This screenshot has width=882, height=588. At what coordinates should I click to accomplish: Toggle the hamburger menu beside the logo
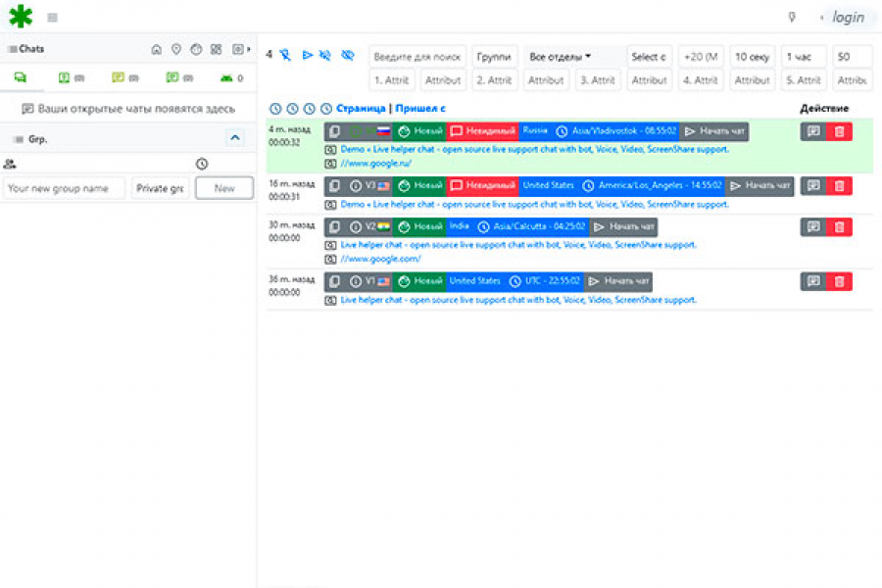tap(52, 18)
